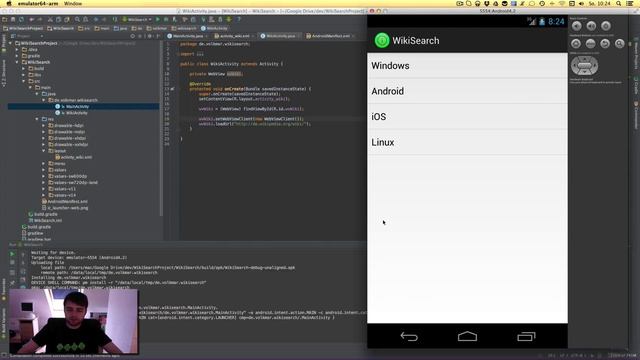Click the WikiSearchProject breadcrumb
Screen dimensions: 640x360
click(23, 29)
